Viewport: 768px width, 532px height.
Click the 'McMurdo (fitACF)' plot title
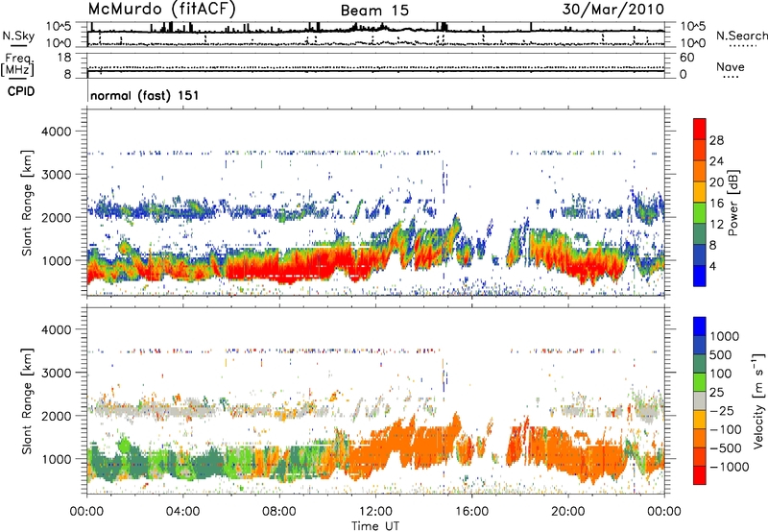(x=161, y=10)
